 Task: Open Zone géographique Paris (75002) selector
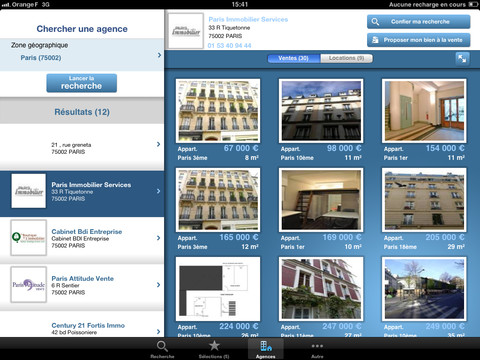click(x=82, y=55)
